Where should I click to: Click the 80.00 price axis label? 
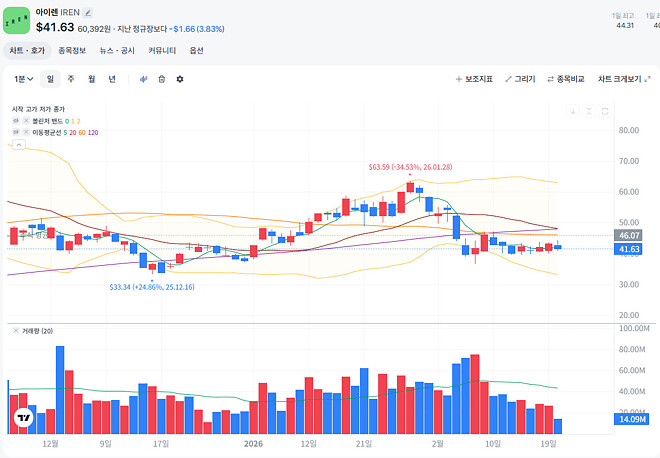point(629,130)
